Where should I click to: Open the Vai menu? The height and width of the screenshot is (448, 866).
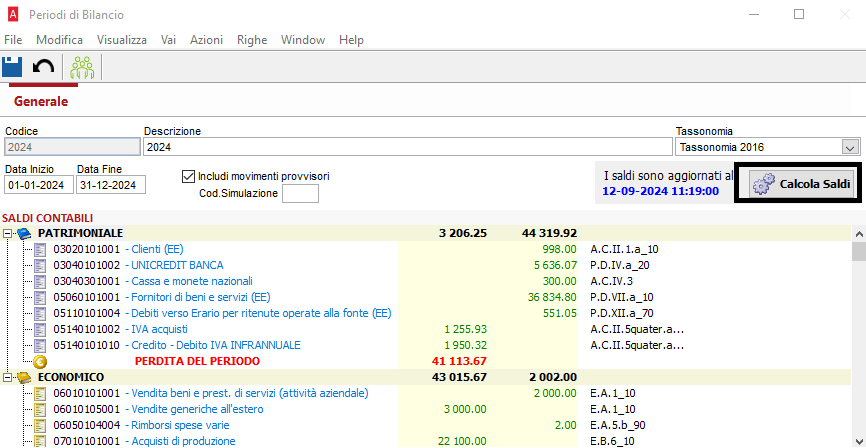tap(168, 40)
